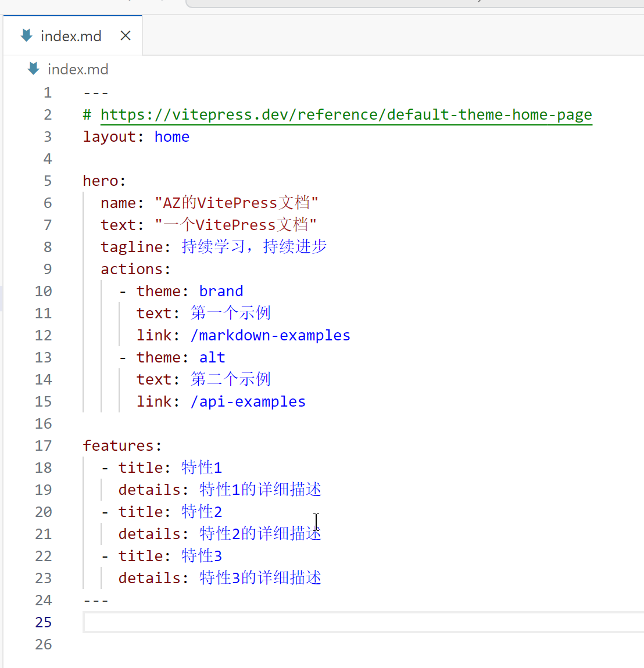Viewport: 644px width, 668px height.
Task: Click the /markdown-examples link value
Action: (x=270, y=336)
